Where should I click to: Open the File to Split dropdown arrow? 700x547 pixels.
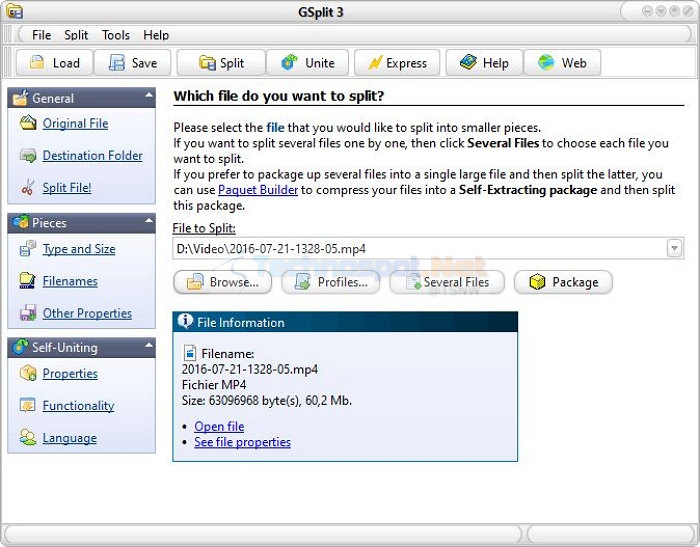click(x=674, y=248)
